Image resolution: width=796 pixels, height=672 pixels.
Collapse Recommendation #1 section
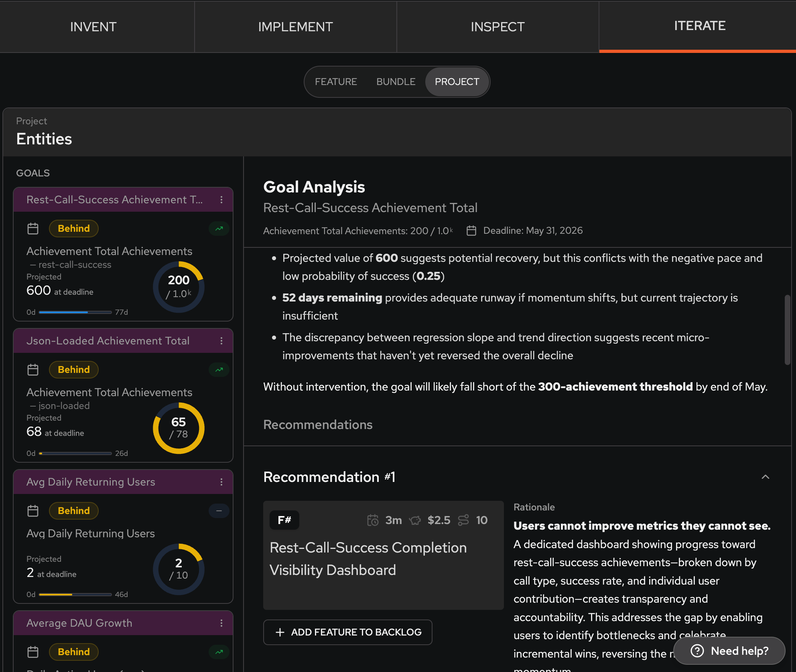click(x=765, y=477)
